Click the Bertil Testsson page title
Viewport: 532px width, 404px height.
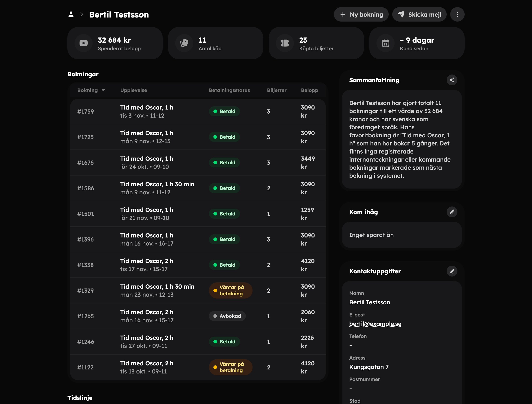pyautogui.click(x=119, y=15)
